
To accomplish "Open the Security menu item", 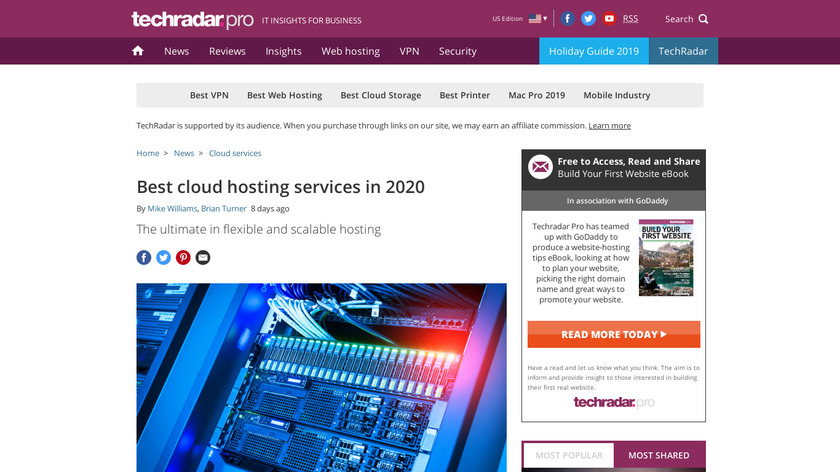I will 458,51.
